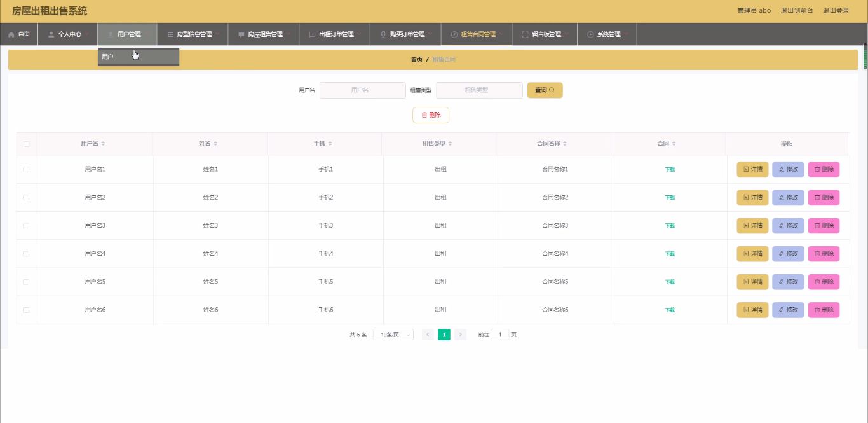Sort table by 租售类型 column arrows

pos(450,144)
